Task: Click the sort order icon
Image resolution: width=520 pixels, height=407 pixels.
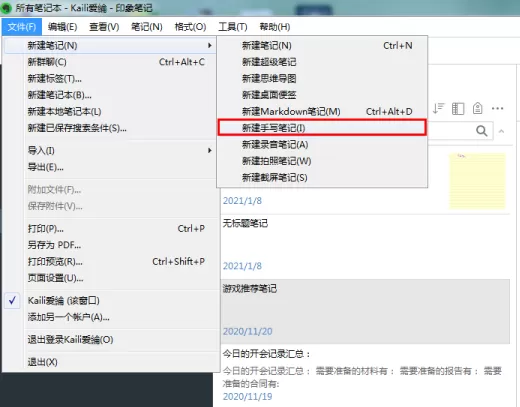Action: click(438, 108)
